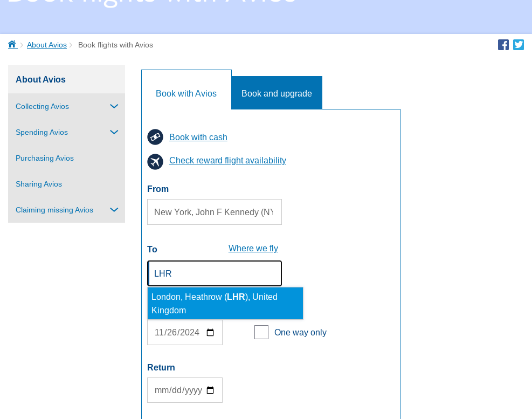Expand the Claiming missing Avios chevron
Viewport: 532px width, 419px height.
114,210
